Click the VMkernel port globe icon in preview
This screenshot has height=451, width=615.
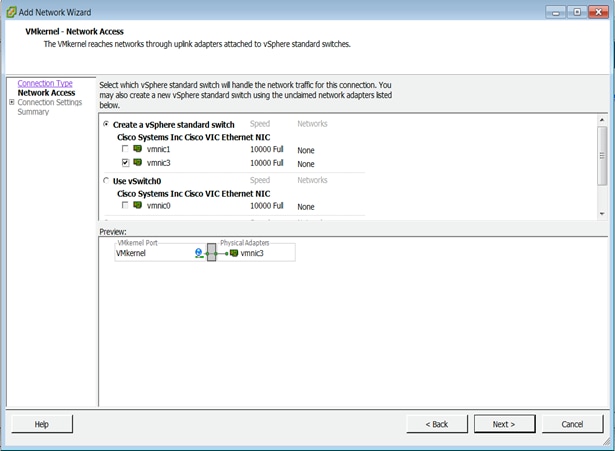pyautogui.click(x=199, y=253)
